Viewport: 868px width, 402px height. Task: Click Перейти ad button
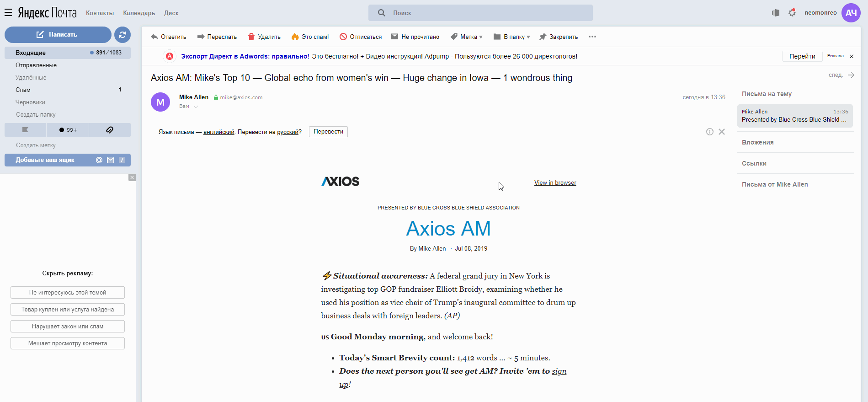802,56
